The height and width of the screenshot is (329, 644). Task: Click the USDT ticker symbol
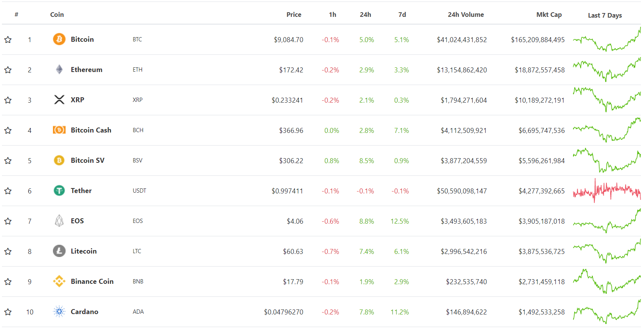[x=139, y=191]
